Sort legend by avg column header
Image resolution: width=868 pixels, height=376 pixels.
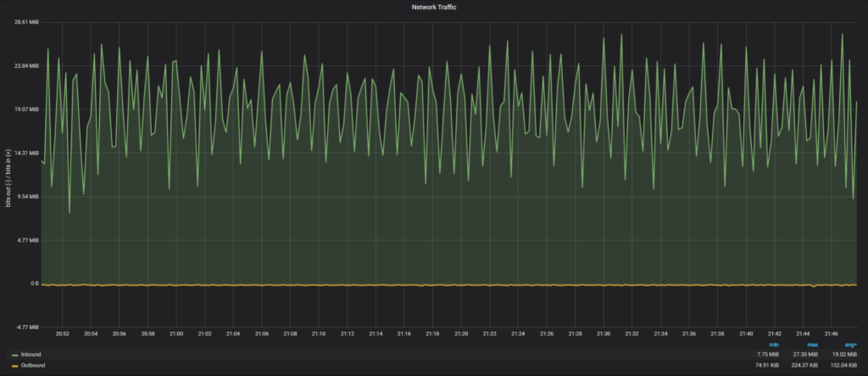[x=850, y=345]
